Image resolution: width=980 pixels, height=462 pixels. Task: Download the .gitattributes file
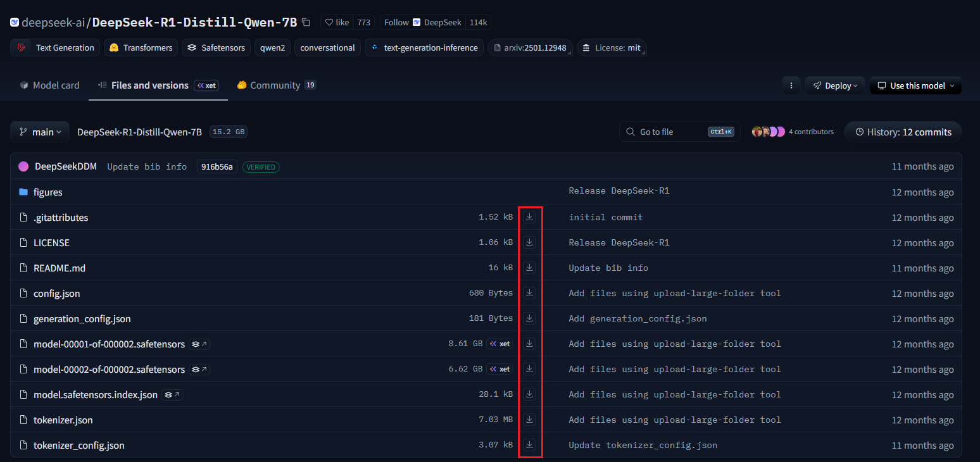[x=529, y=217]
